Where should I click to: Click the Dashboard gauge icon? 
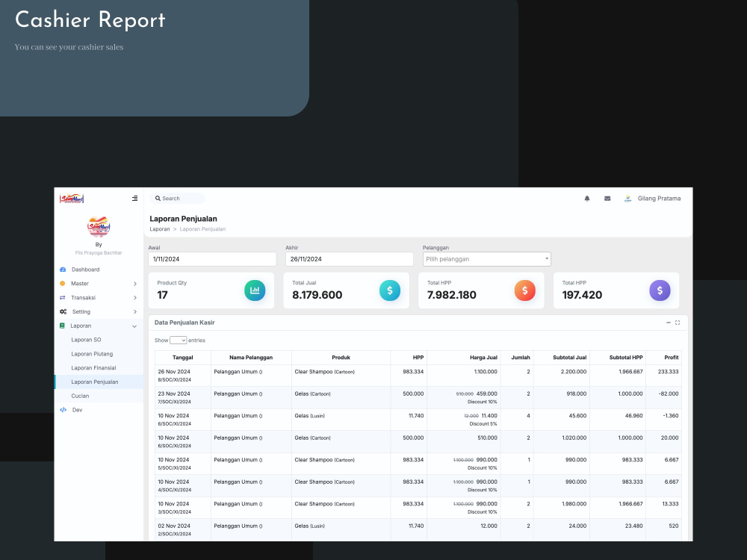(63, 270)
